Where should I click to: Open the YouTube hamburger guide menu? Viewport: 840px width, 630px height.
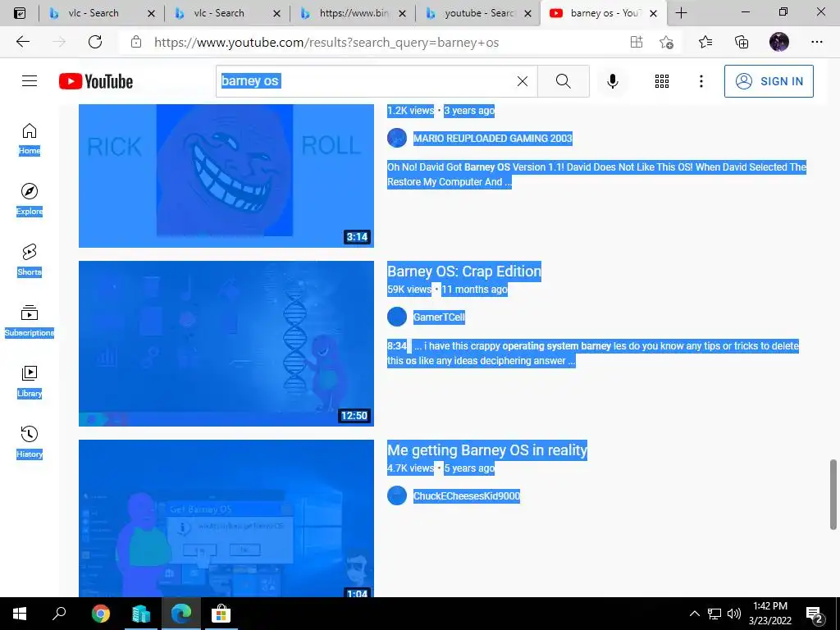[x=30, y=81]
